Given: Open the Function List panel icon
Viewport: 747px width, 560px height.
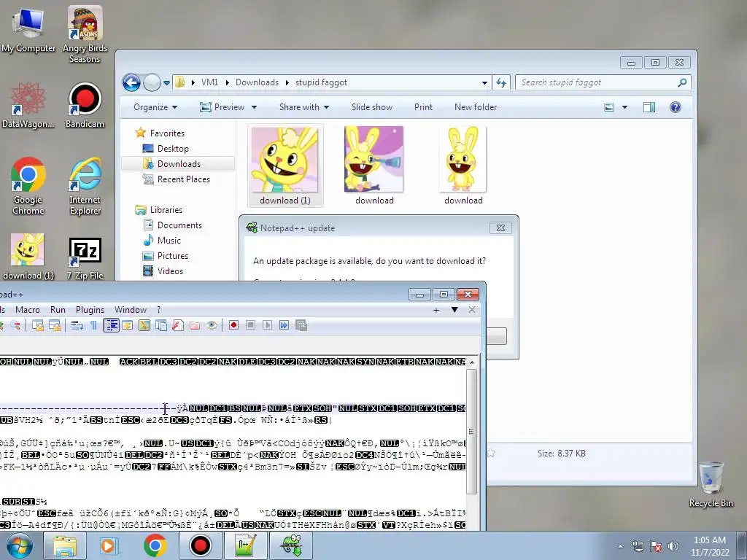Looking at the screenshot, I should 178,325.
